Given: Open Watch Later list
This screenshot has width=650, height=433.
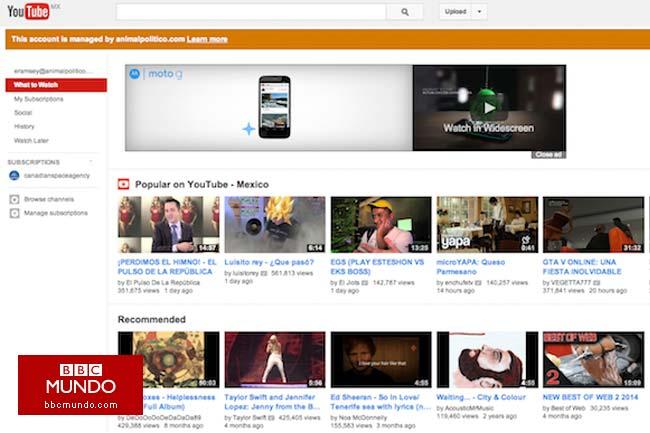Looking at the screenshot, I should click(31, 141).
